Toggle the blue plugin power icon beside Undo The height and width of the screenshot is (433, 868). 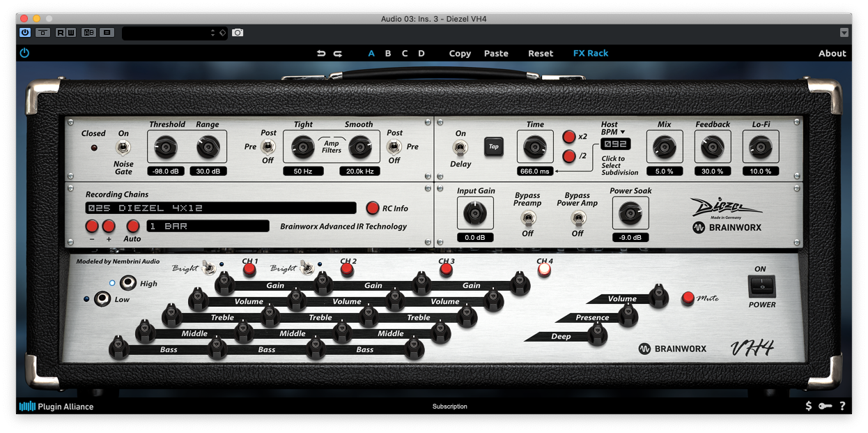25,53
